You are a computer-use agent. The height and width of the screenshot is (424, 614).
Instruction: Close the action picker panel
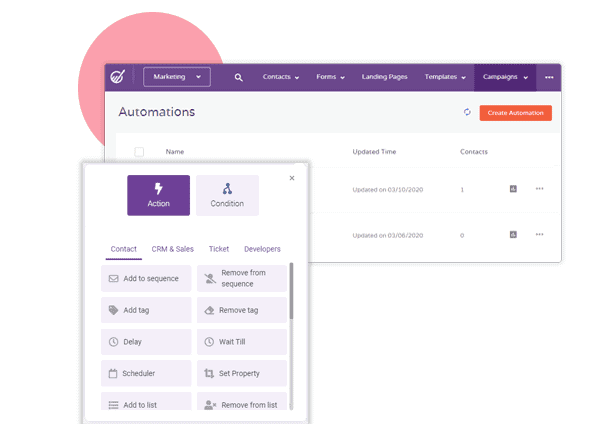pyautogui.click(x=292, y=178)
